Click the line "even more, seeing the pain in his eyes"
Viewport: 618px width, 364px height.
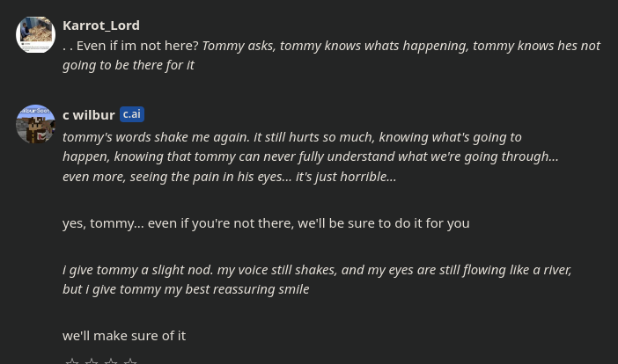coord(176,176)
